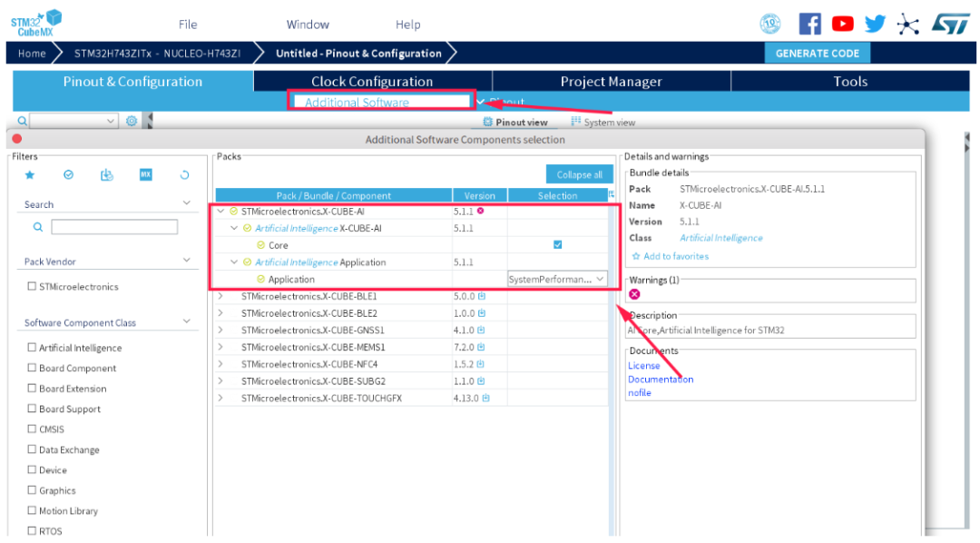
Task: Click the gear icon beside the search dropdown
Action: [132, 121]
